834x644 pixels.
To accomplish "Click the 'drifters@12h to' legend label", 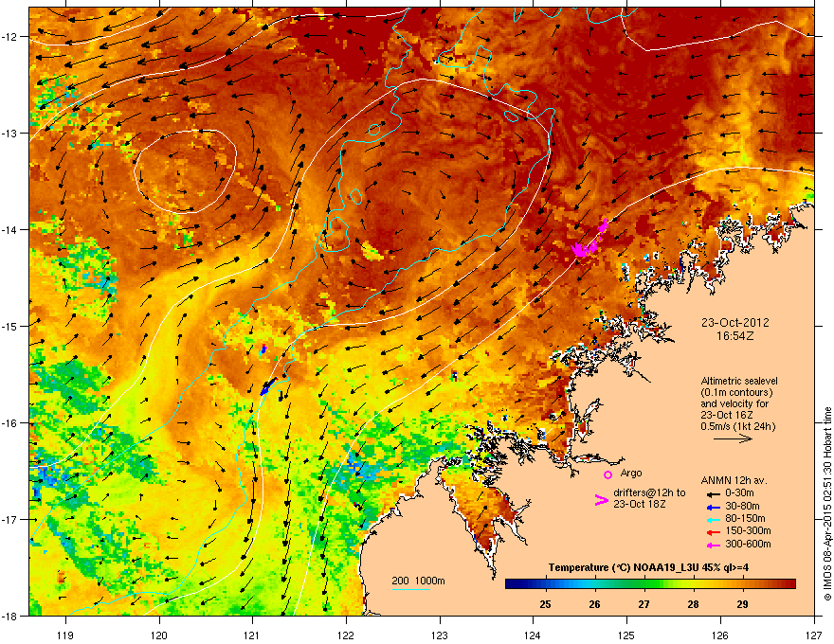I will (649, 493).
